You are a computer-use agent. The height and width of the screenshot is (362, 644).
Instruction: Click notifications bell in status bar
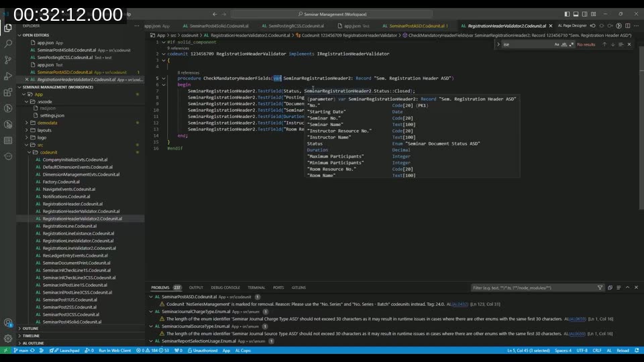tap(637, 351)
